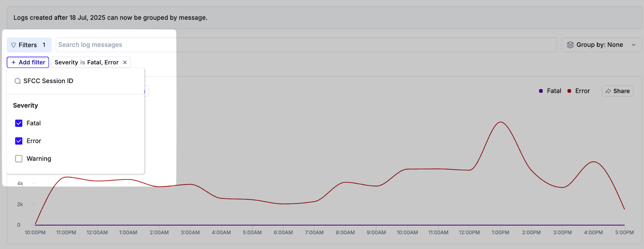The image size is (644, 249).
Task: Click the 12:00AM axis label
Action: 97,232
